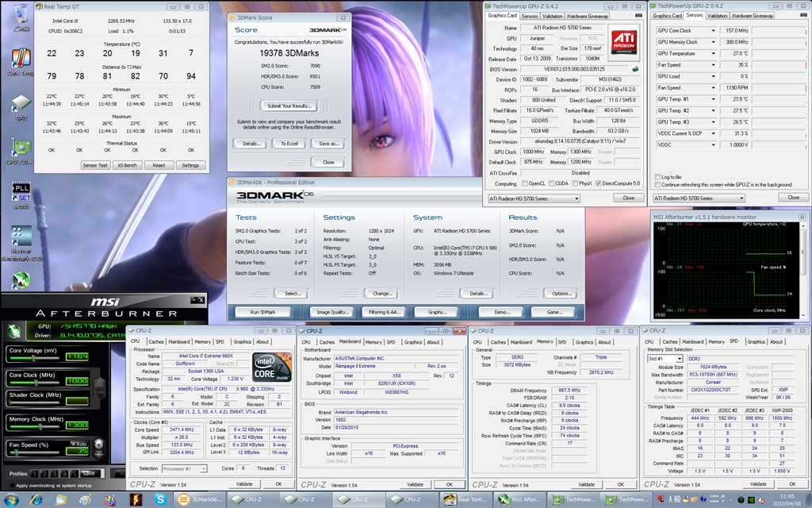Tick the Log to file checkbox

(x=656, y=177)
